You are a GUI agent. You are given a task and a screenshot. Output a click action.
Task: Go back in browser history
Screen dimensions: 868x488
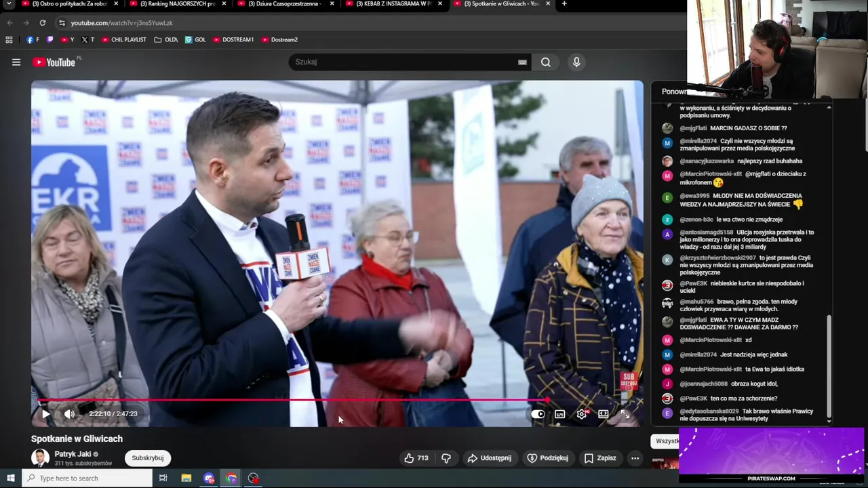tap(9, 23)
